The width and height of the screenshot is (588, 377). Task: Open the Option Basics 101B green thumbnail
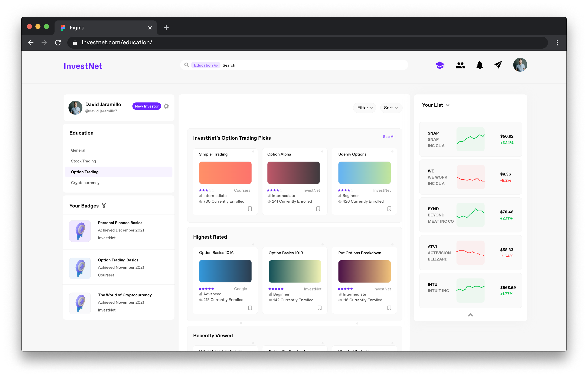coord(295,271)
